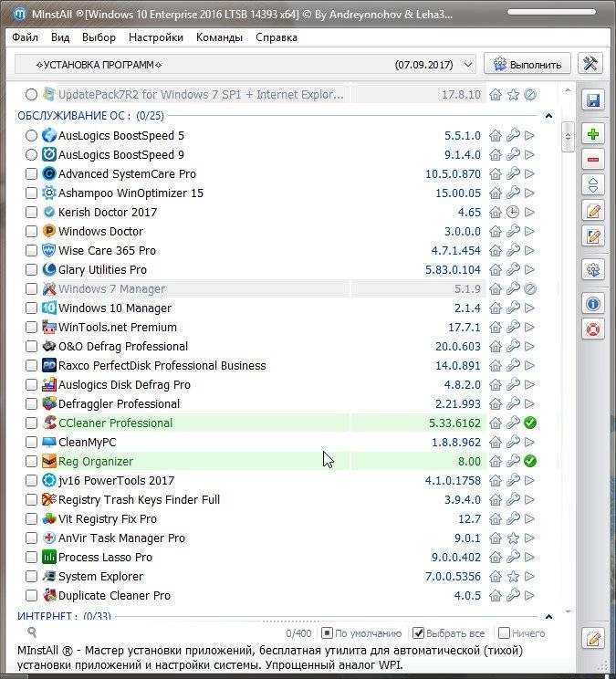
Task: Click the green check icon for Reg Organizer
Action: (530, 461)
